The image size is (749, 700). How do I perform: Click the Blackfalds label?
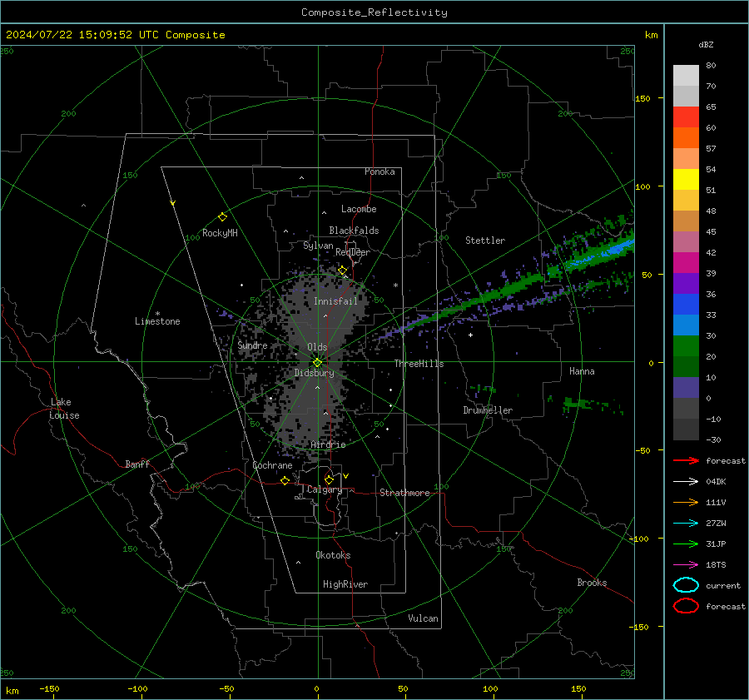(x=354, y=231)
